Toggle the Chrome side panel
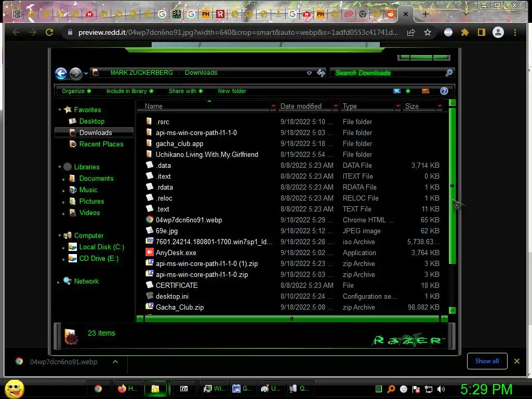Screen dimensions: 532x399 point(482,32)
